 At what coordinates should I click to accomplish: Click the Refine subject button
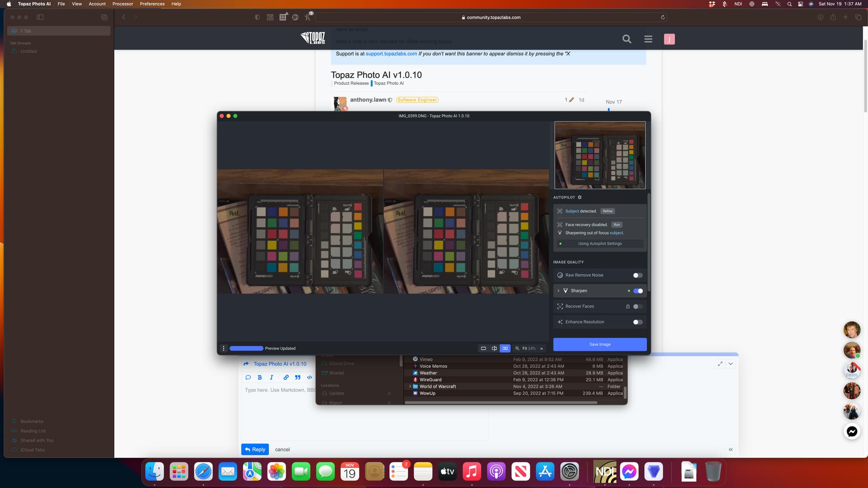[x=607, y=211]
